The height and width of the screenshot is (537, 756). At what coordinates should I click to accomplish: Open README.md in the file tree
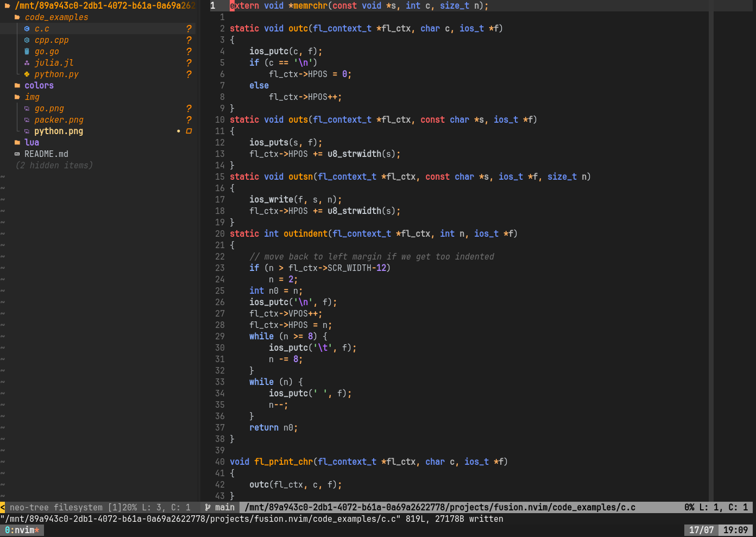coord(46,154)
